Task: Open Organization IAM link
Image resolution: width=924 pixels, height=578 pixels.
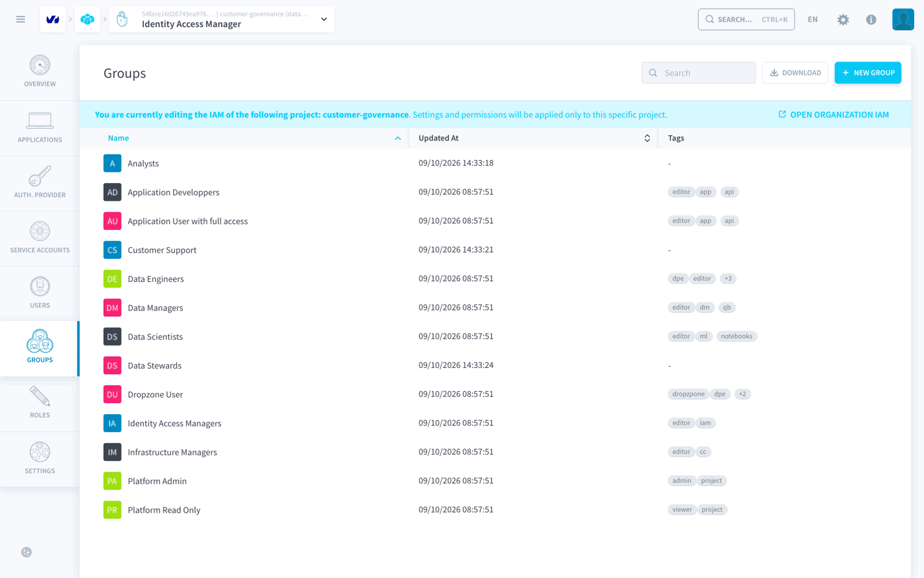Action: 834,114
